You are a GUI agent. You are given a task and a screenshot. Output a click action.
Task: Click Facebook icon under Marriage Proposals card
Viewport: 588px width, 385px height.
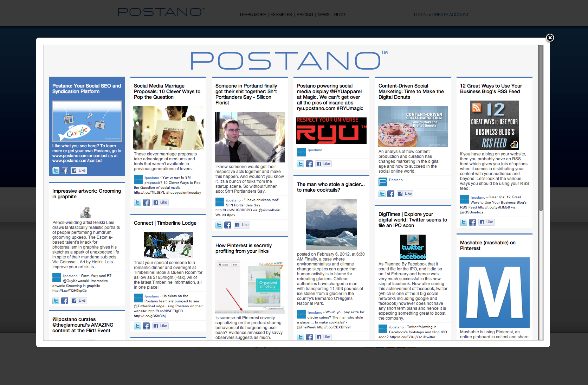pos(146,203)
